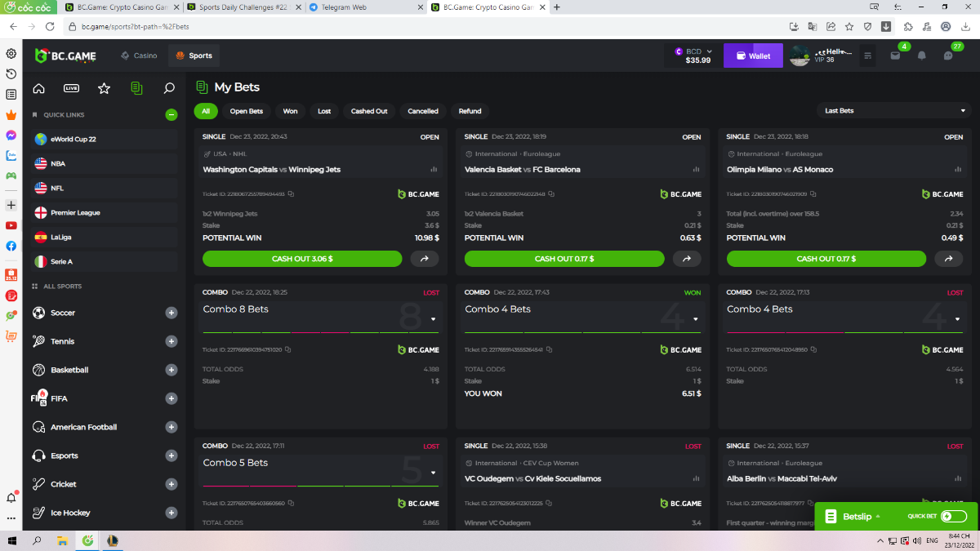Image resolution: width=980 pixels, height=551 pixels.
Task: Toggle the Quick Bet switch
Action: click(952, 516)
